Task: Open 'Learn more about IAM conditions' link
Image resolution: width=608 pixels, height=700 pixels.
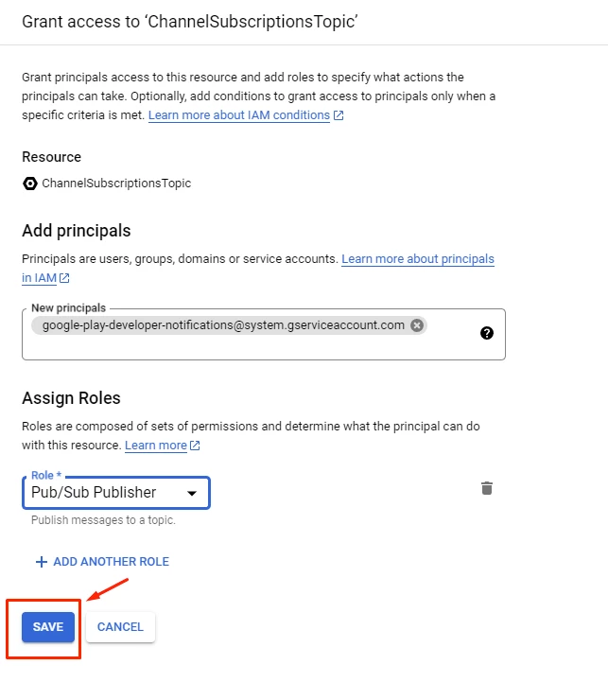Action: [239, 115]
